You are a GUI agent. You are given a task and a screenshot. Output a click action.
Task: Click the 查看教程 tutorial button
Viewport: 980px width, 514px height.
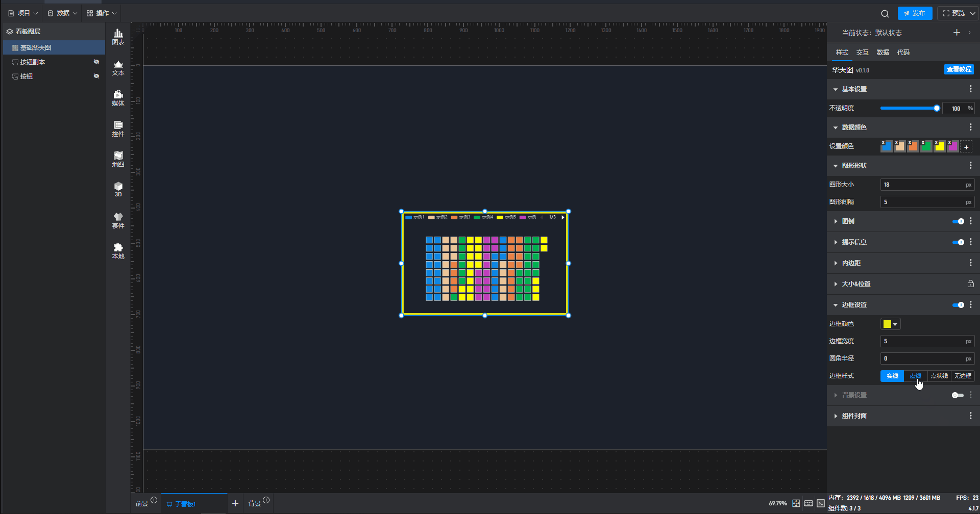[959, 69]
